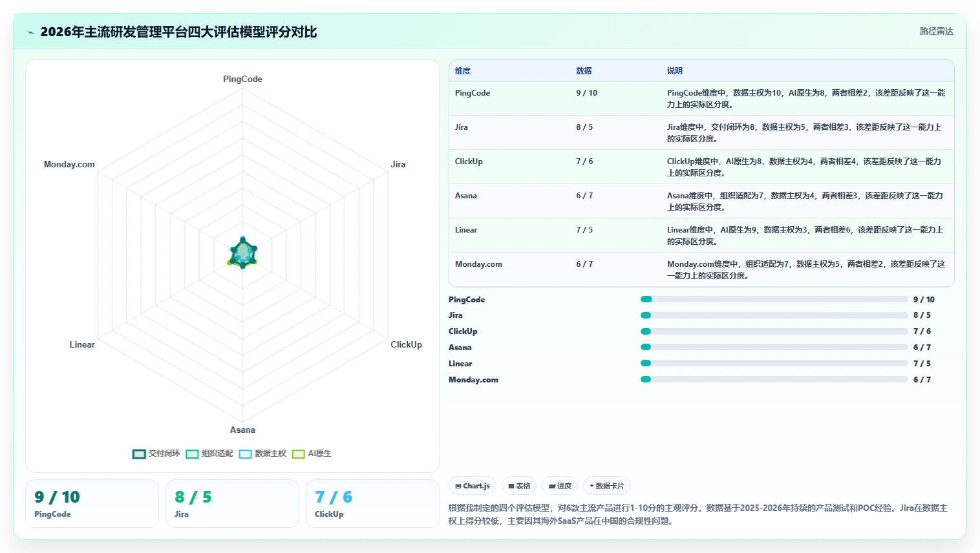
Task: Click the title icon beside 2026年主流研发管理平台
Action: pyautogui.click(x=30, y=32)
